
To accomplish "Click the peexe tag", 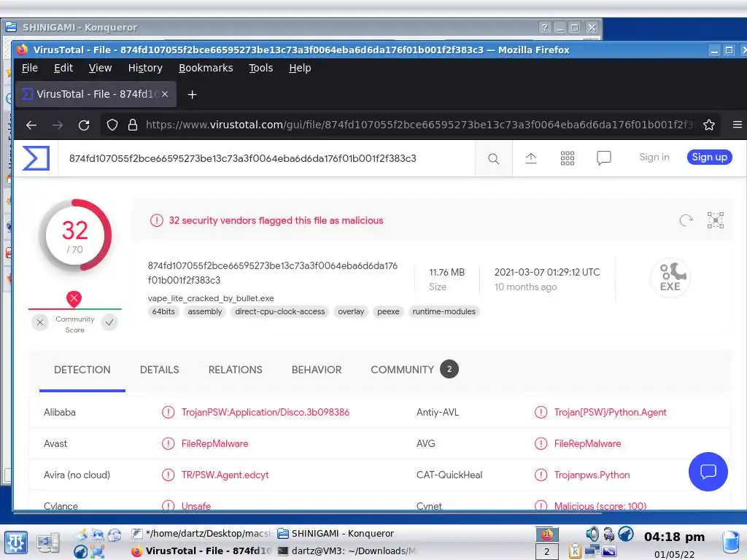I will (x=388, y=311).
